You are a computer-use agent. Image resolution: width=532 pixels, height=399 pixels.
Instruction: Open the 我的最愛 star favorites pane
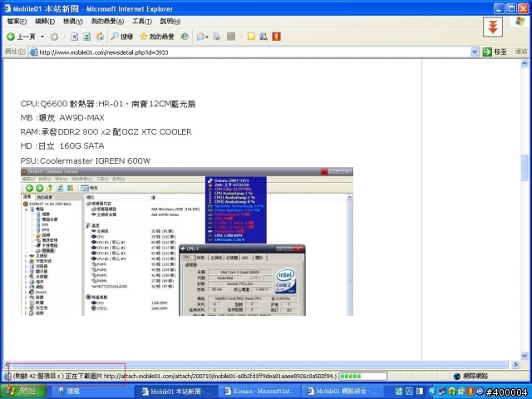tap(157, 37)
